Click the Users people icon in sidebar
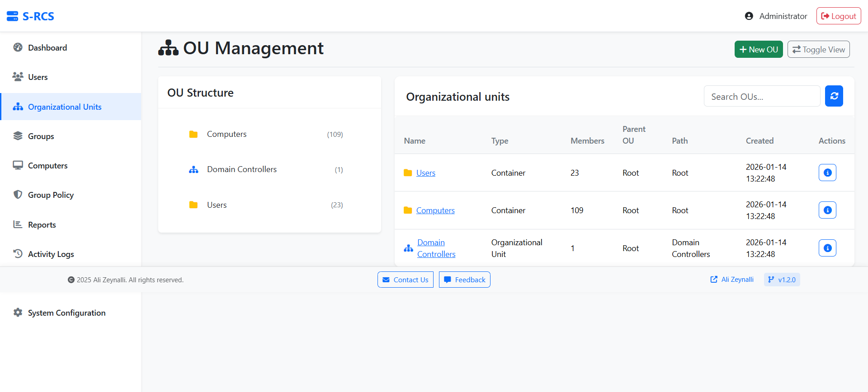Viewport: 868px width, 392px height. click(18, 77)
